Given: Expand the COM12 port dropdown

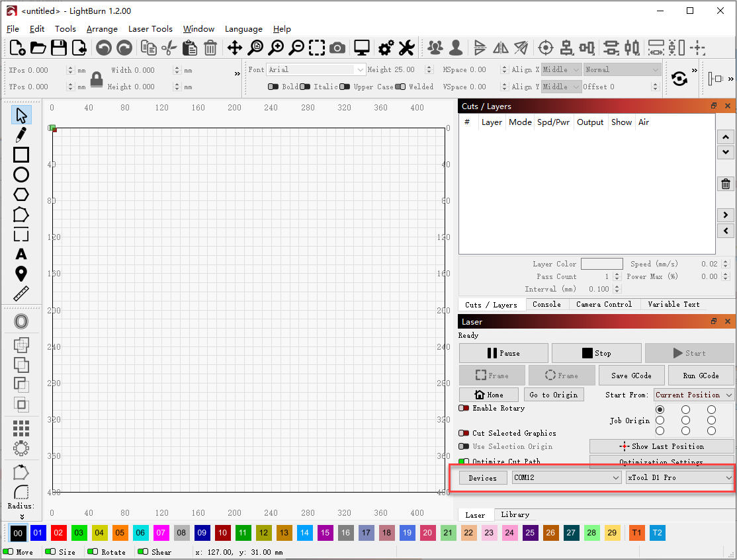Looking at the screenshot, I should [566, 477].
